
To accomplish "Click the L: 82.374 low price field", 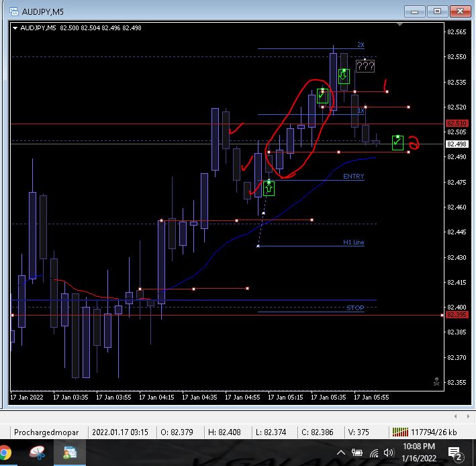I will tap(271, 432).
